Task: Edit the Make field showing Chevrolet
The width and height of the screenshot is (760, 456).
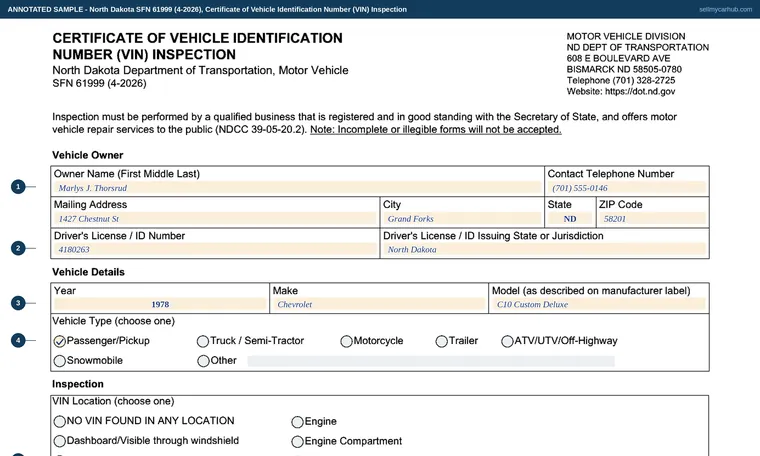Action: click(x=379, y=304)
